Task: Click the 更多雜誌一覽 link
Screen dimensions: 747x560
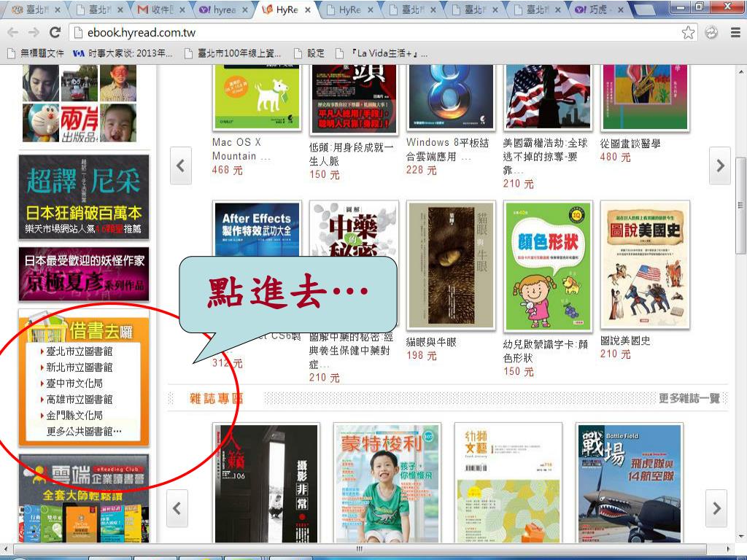Action: click(x=689, y=398)
